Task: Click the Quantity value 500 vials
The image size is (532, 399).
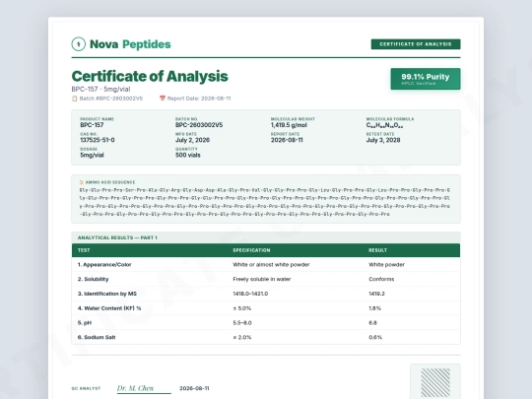Action: [188, 155]
